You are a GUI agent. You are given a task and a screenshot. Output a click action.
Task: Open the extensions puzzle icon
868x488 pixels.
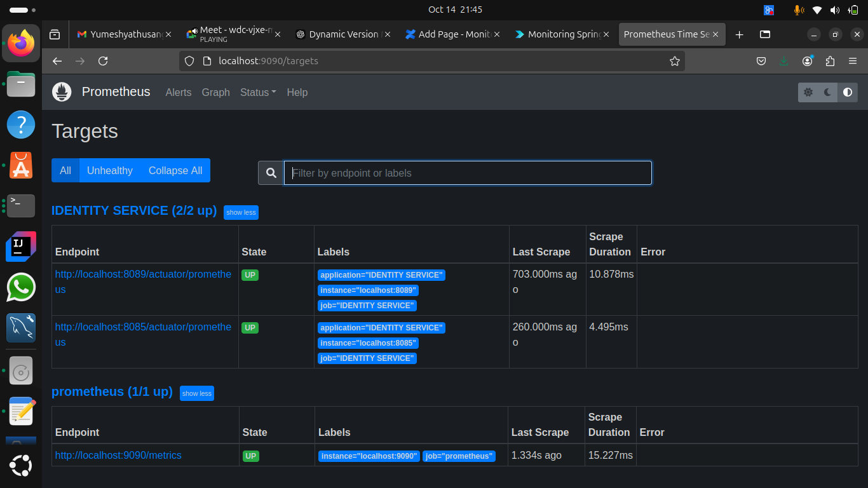point(830,61)
